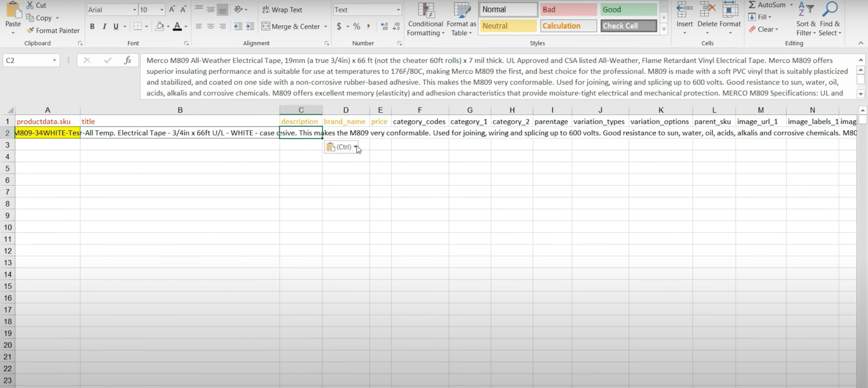
Task: Open text orientation options
Action: point(238,10)
